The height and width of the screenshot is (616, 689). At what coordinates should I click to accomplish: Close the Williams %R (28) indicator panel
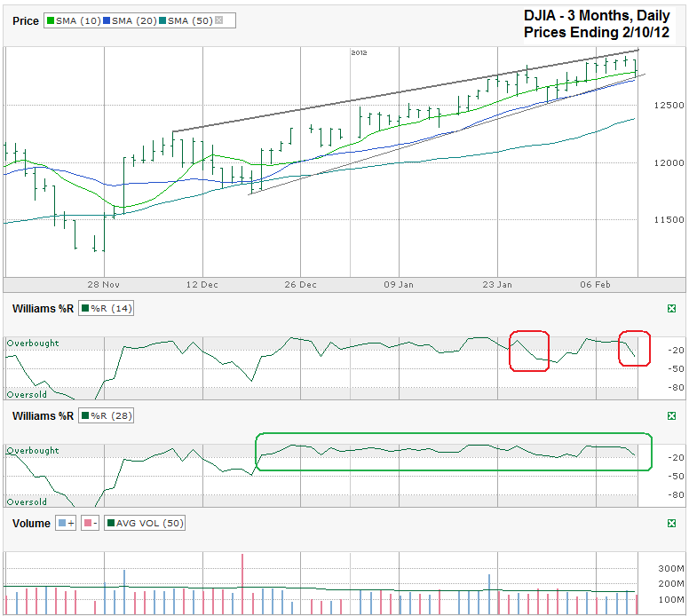(671, 415)
